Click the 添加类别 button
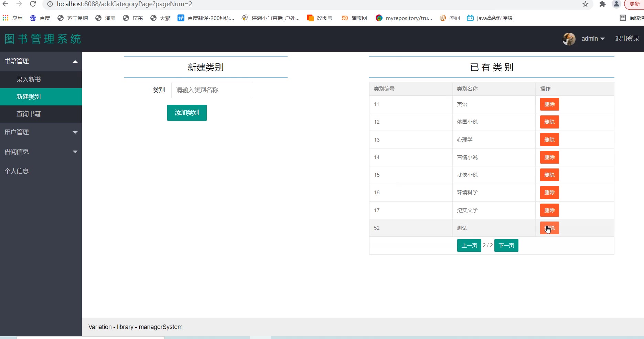644x339 pixels. (x=187, y=113)
